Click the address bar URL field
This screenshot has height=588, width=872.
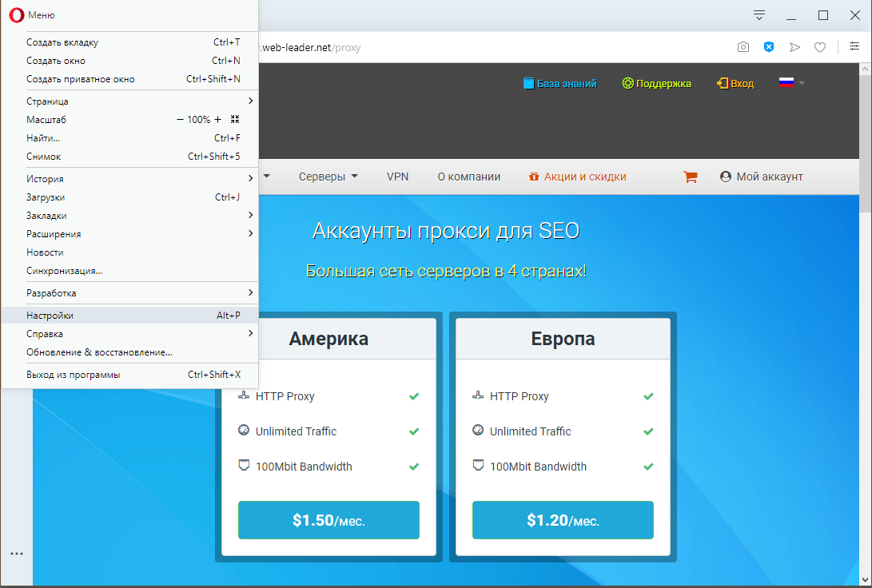[480, 47]
